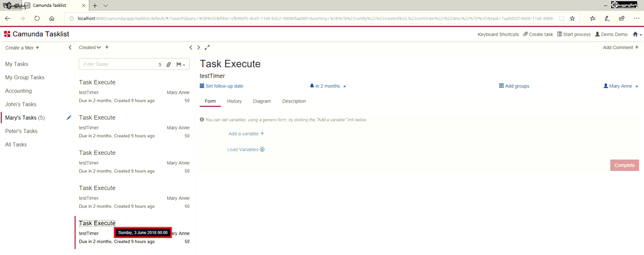Click Load Variables

coord(246,150)
